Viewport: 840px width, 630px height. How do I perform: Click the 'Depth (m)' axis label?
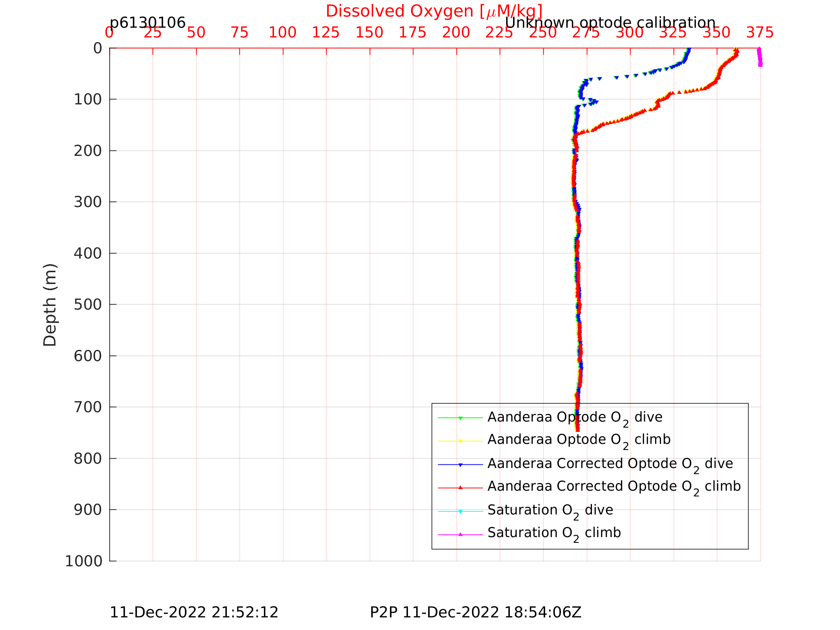[50, 305]
